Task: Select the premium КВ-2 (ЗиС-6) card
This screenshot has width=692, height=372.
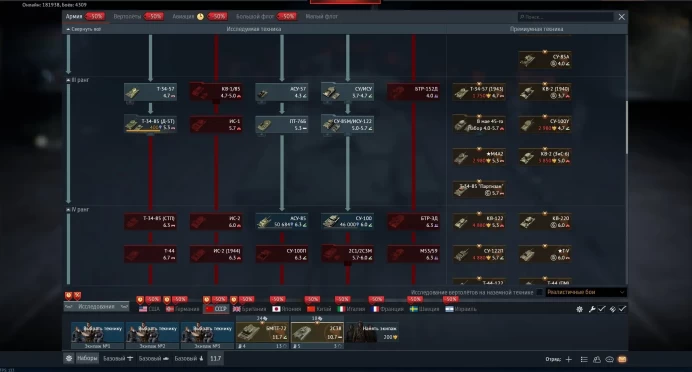Action: coord(545,157)
